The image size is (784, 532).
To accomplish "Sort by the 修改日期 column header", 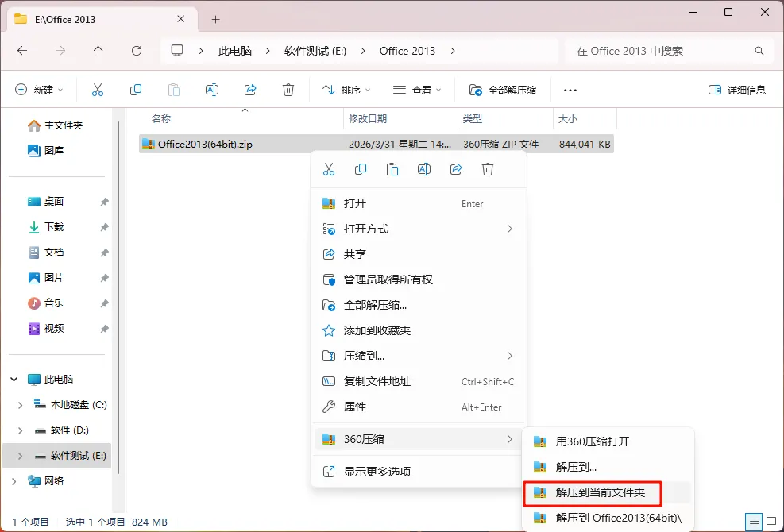I will [x=368, y=119].
